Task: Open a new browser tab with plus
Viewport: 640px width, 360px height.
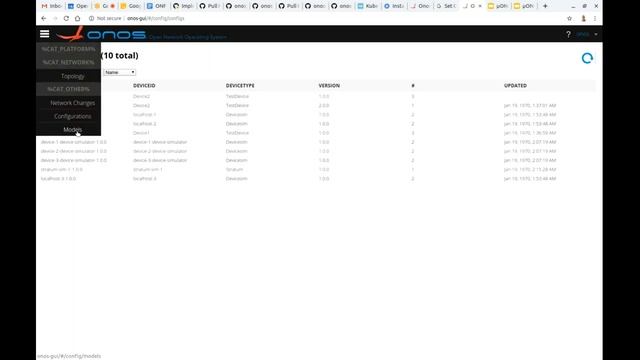Action: tap(545, 6)
